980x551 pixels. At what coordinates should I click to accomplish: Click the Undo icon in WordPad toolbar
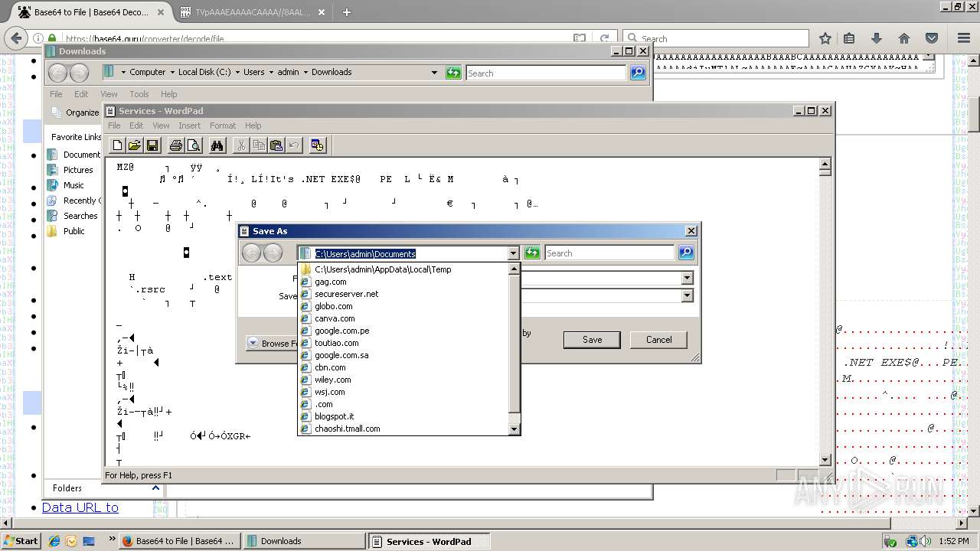tap(294, 145)
